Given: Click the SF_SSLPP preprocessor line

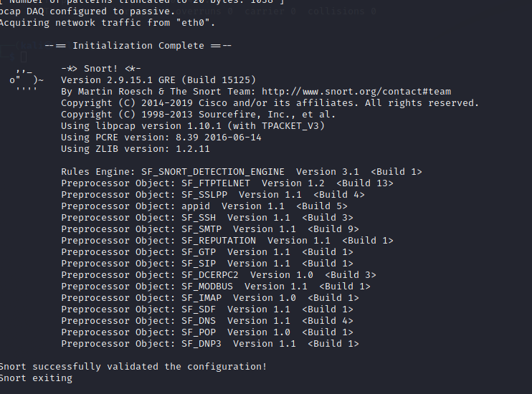Looking at the screenshot, I should point(213,195).
